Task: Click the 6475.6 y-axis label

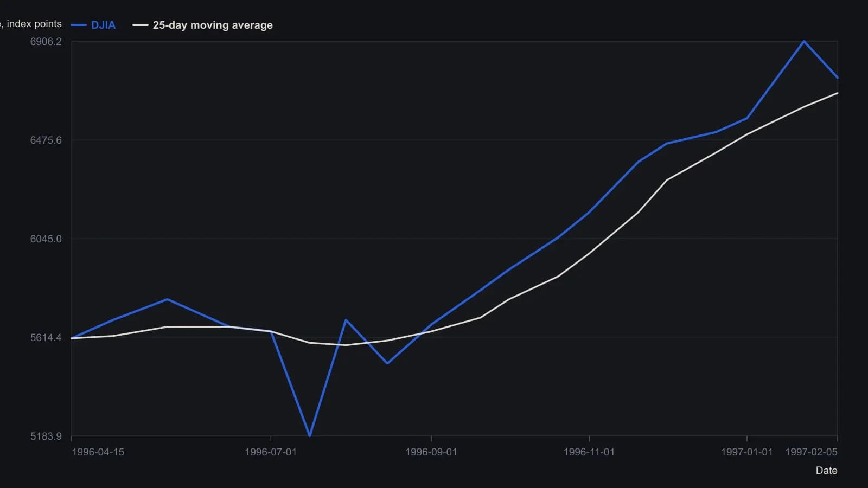Action: coord(46,140)
